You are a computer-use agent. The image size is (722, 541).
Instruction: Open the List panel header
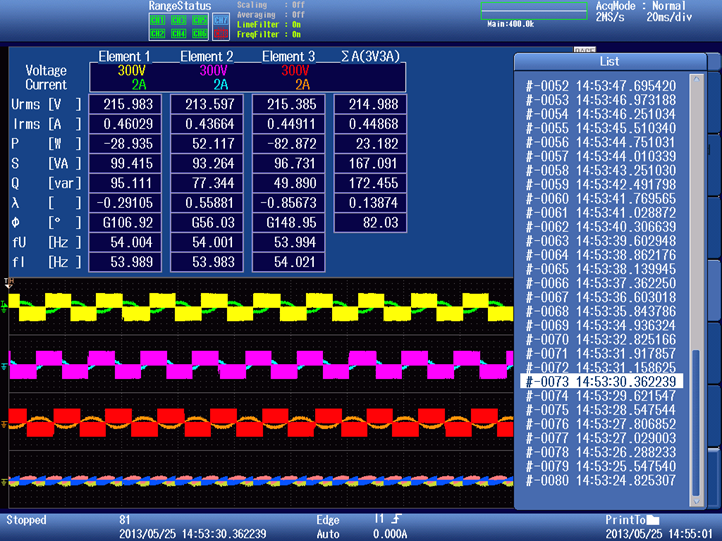(x=610, y=62)
